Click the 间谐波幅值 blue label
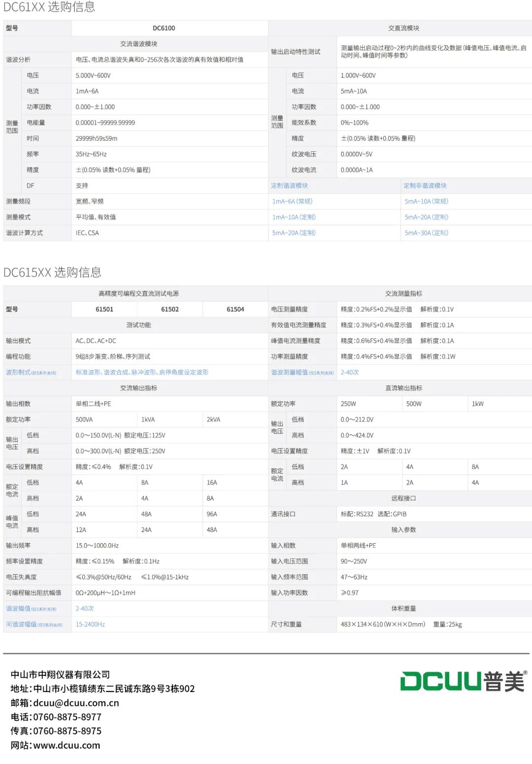This screenshot has width=532, height=764. 21,625
